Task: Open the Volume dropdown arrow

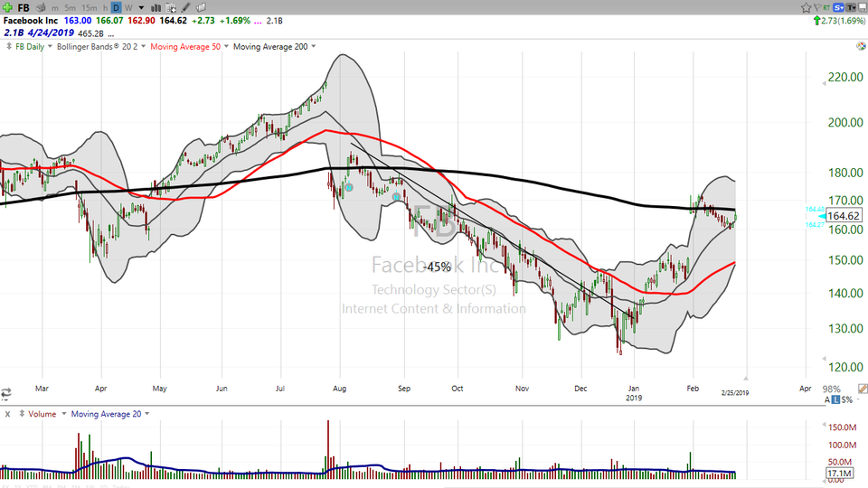Action: pyautogui.click(x=63, y=414)
